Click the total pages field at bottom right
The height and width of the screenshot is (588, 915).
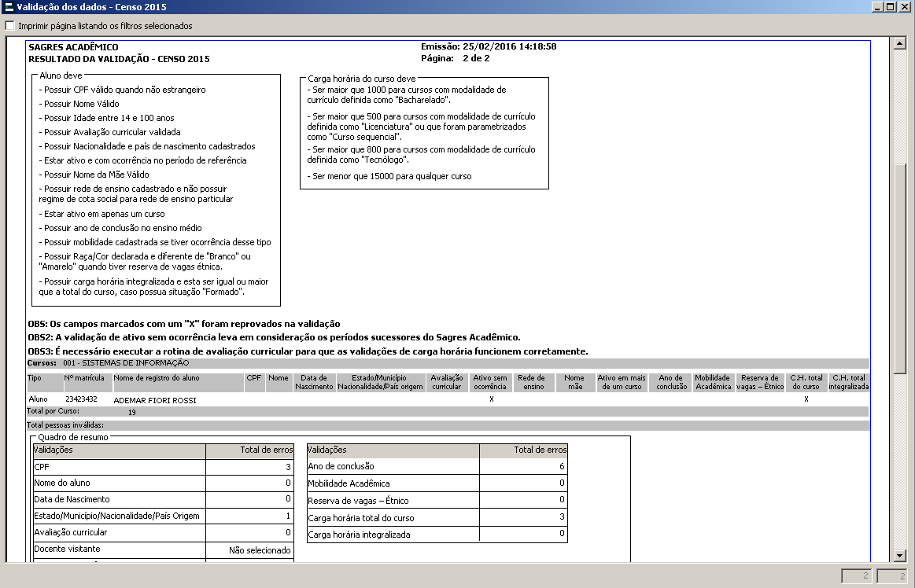coord(892,576)
